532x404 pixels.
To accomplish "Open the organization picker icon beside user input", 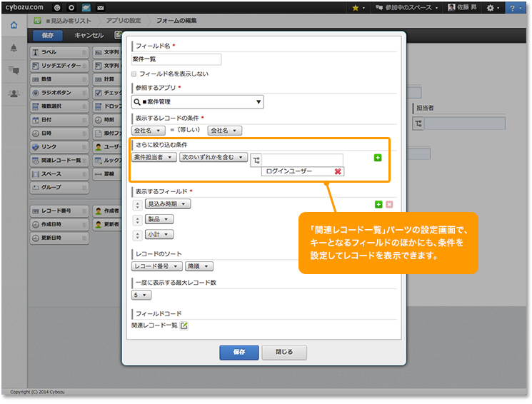I will click(256, 159).
